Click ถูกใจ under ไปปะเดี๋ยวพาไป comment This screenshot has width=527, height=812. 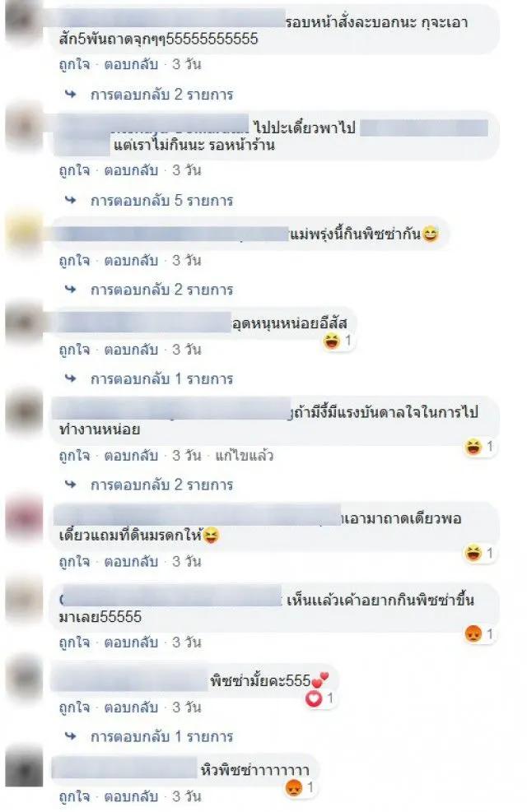coord(74,169)
